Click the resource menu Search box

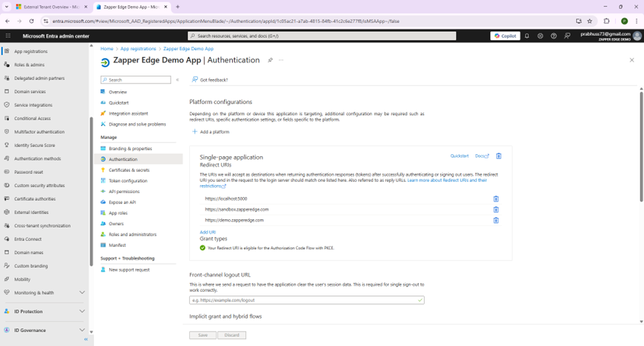136,79
